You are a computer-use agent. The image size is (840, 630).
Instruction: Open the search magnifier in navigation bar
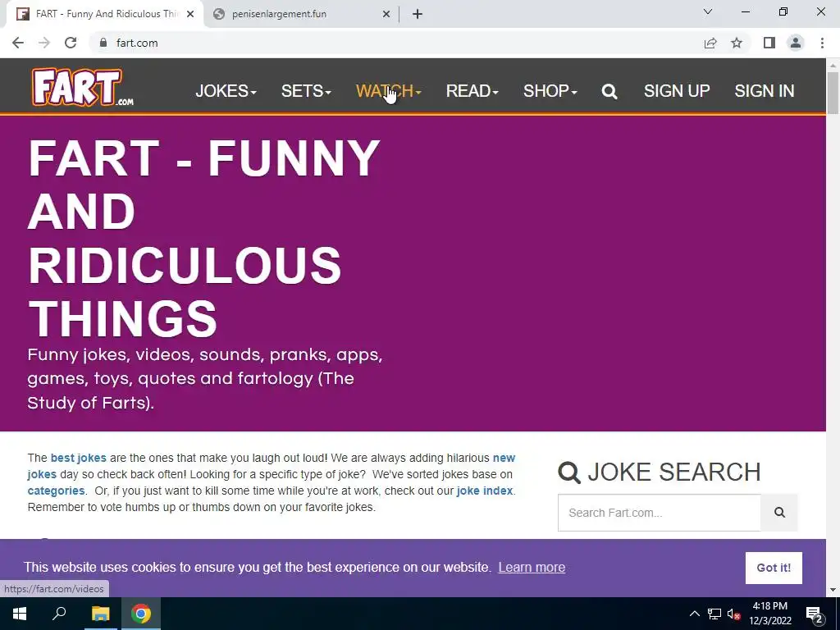pos(609,92)
